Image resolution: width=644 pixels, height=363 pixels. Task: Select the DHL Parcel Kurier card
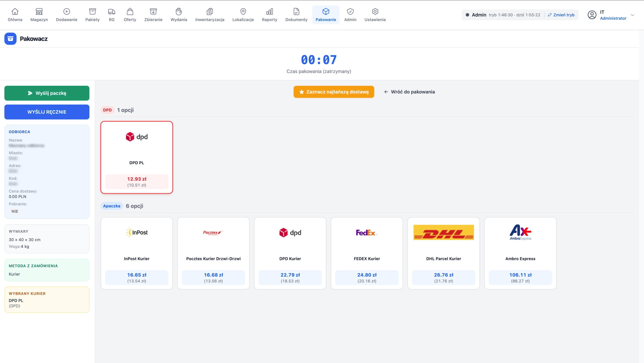pos(444,253)
